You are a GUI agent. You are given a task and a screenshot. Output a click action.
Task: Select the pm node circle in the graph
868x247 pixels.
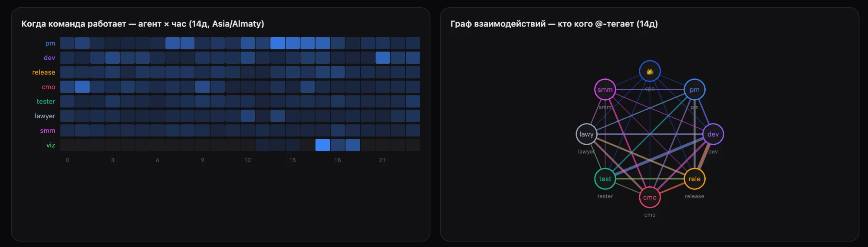click(694, 90)
